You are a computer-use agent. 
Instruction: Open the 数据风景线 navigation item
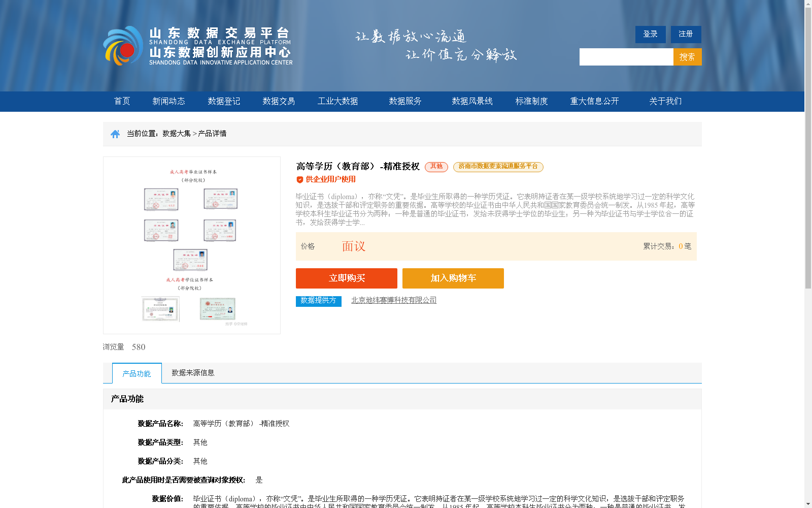(472, 101)
